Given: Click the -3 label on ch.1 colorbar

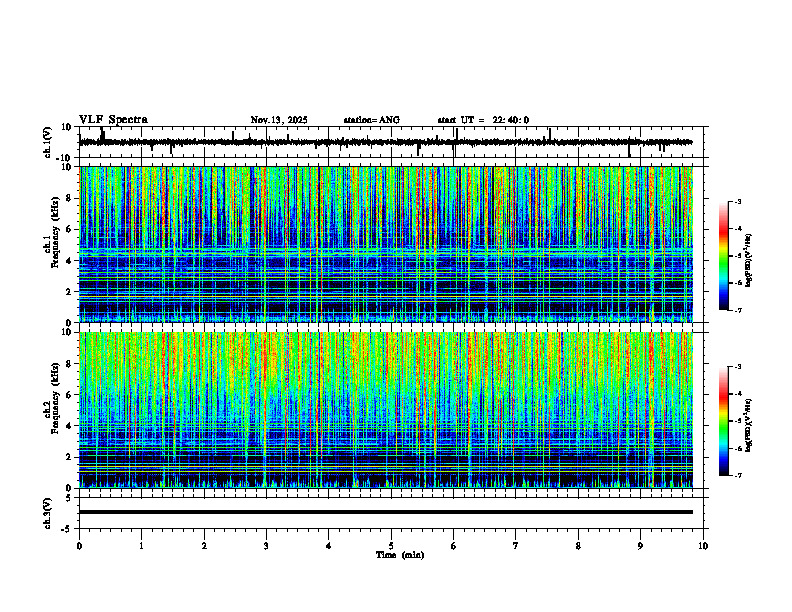Looking at the screenshot, I should point(738,201).
